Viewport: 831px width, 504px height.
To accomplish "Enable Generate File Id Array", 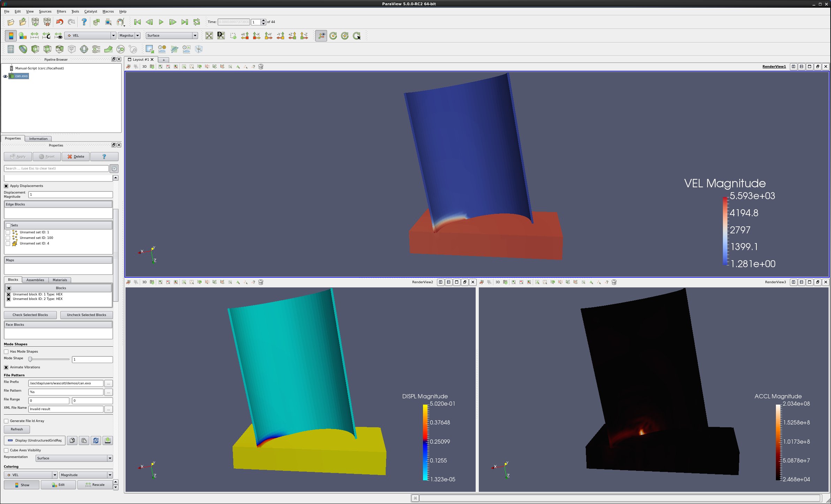I will coord(6,421).
